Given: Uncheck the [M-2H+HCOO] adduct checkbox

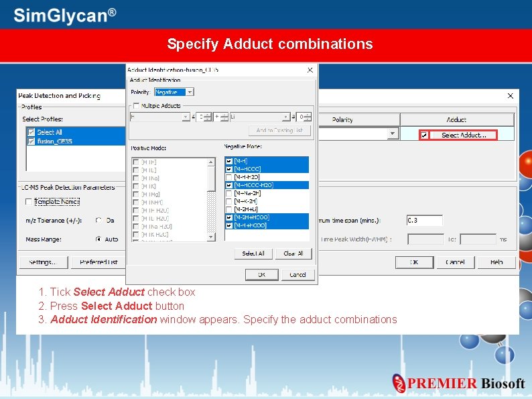Looking at the screenshot, I should pos(229,217).
